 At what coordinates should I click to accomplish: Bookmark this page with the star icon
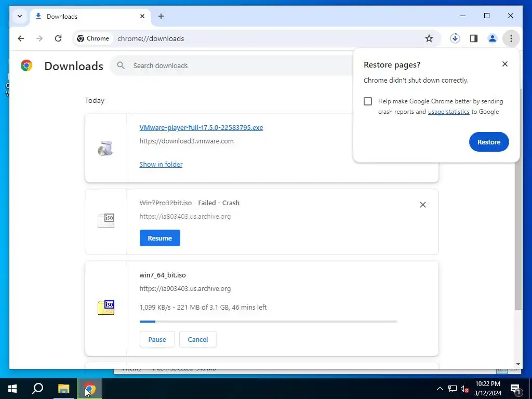point(429,38)
